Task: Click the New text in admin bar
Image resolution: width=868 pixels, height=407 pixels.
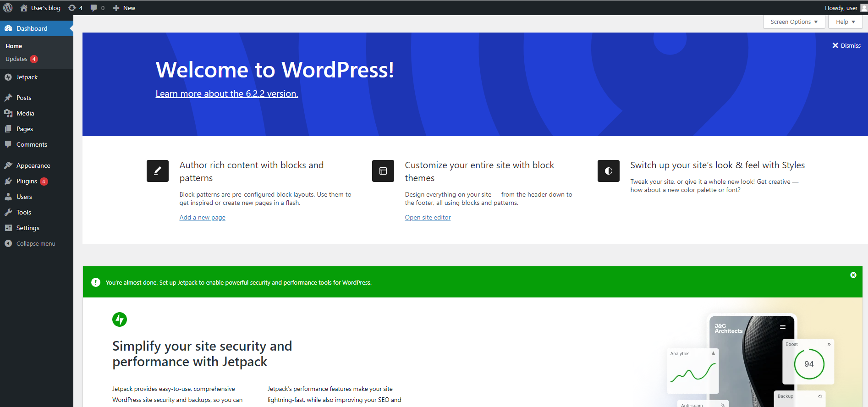Action: click(x=129, y=8)
